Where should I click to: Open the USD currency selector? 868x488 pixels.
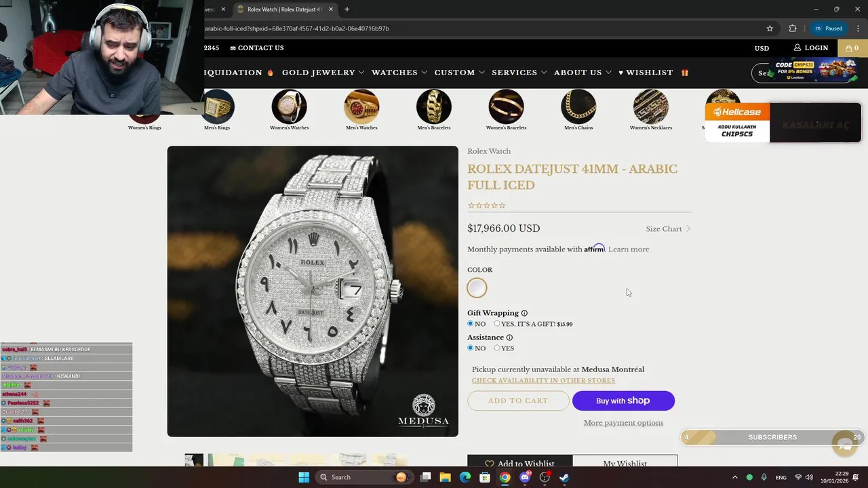(762, 48)
